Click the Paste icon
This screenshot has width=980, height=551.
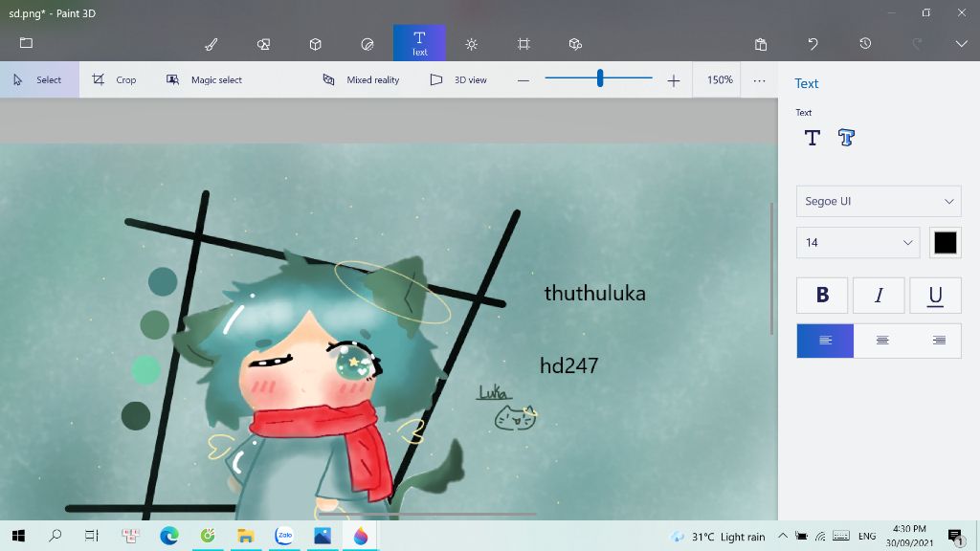coord(761,44)
